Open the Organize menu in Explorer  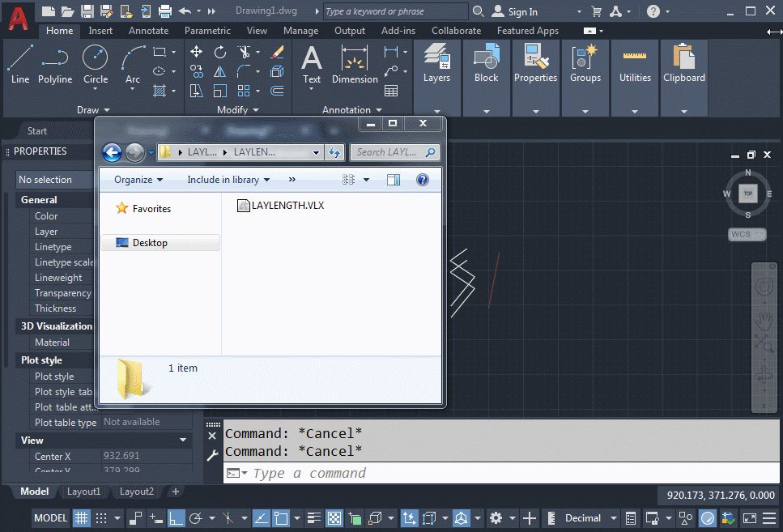click(138, 180)
